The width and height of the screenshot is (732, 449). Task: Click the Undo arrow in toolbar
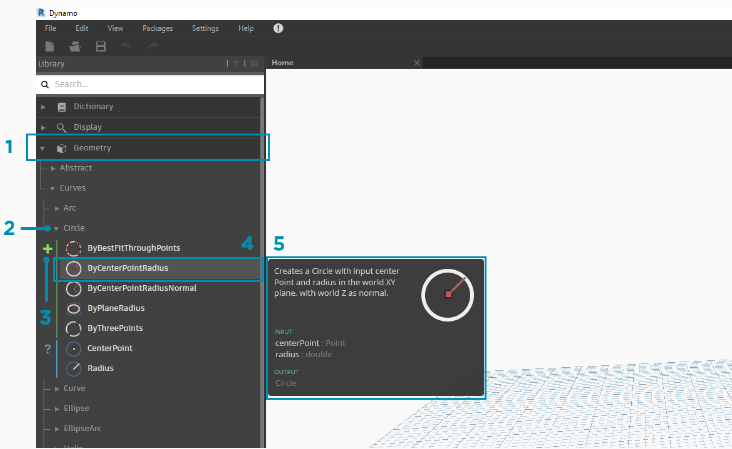pyautogui.click(x=126, y=46)
